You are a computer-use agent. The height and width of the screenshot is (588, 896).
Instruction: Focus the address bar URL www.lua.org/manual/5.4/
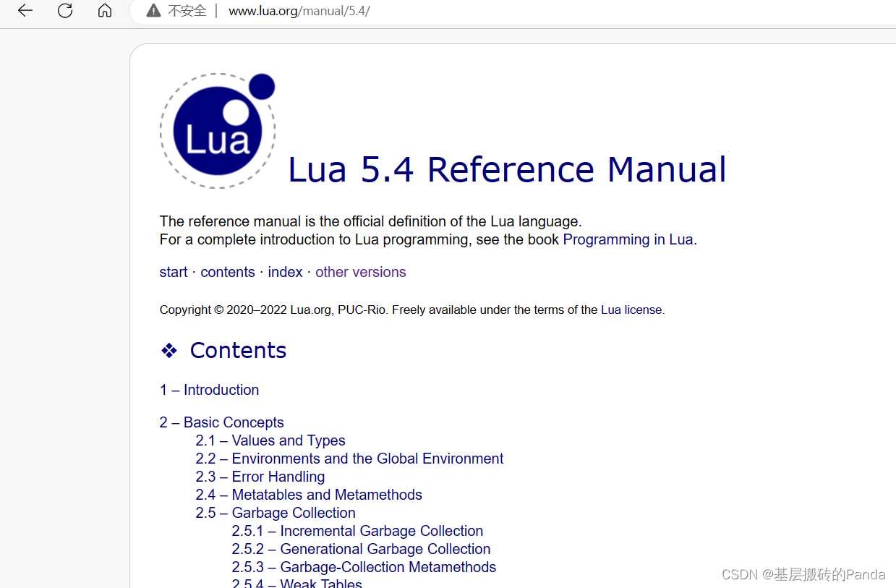299,11
